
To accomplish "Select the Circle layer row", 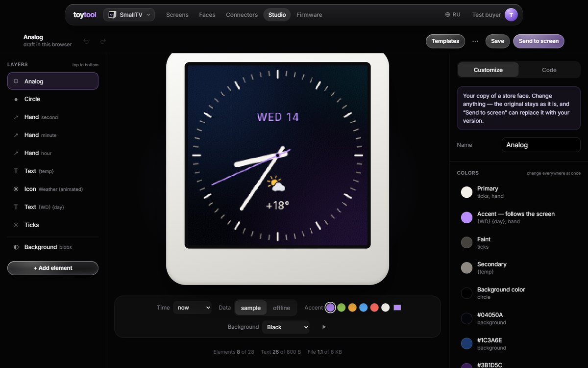I will (53, 99).
